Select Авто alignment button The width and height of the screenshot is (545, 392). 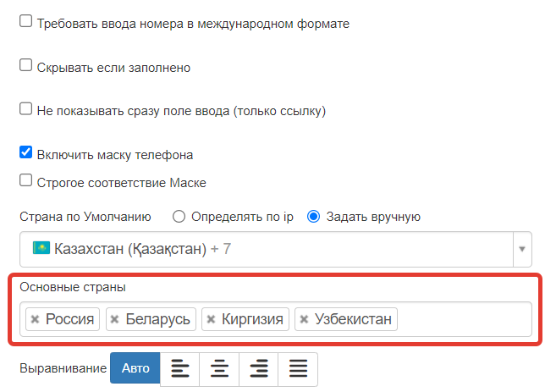tap(135, 368)
